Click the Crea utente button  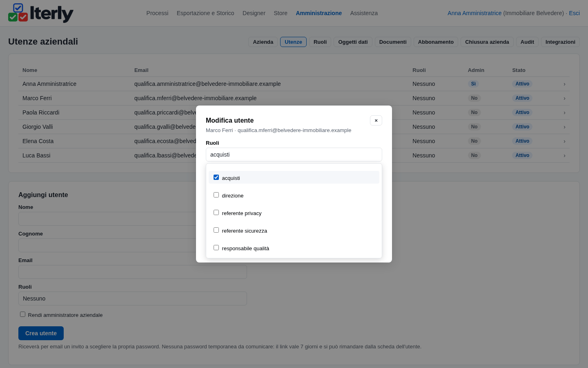(41, 333)
